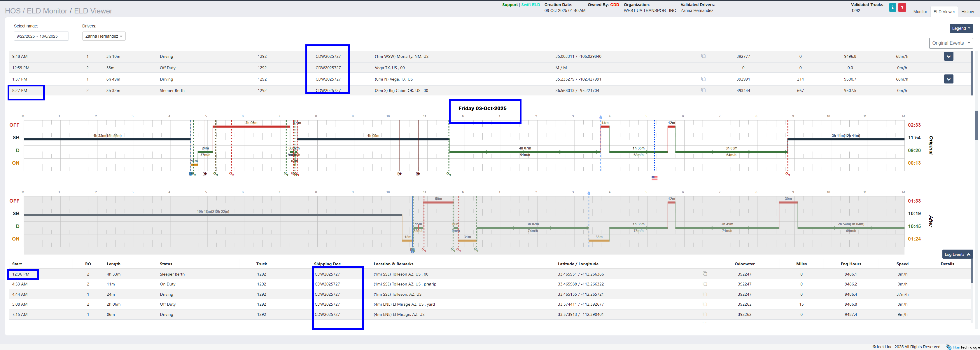Switch to the History tab

pos(967,12)
